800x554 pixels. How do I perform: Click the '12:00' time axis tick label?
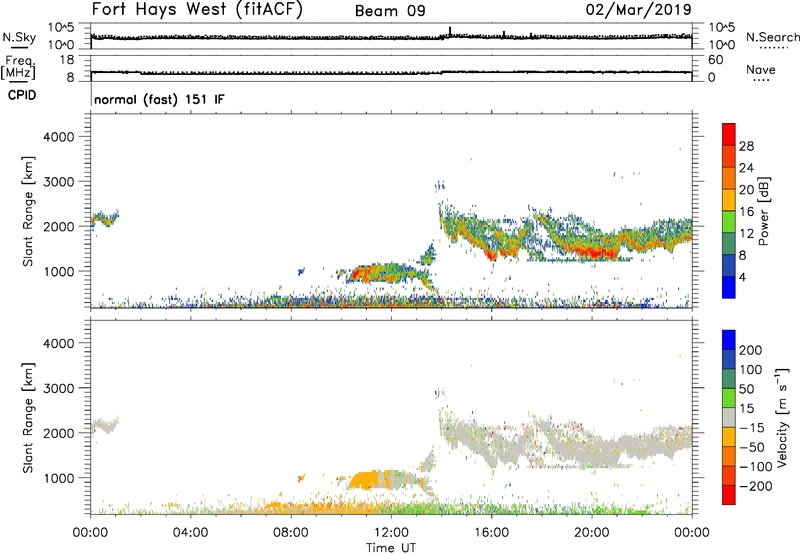click(391, 533)
